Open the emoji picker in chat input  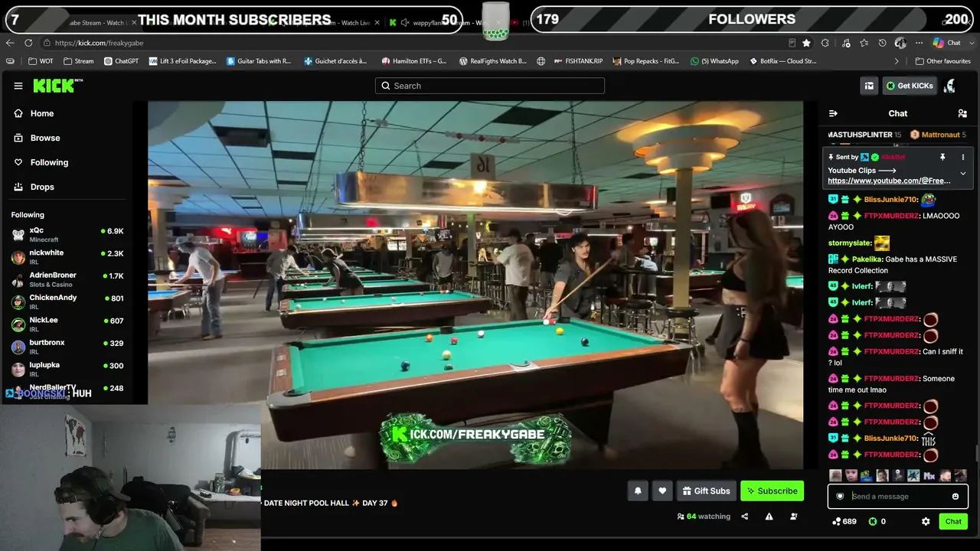tap(955, 497)
